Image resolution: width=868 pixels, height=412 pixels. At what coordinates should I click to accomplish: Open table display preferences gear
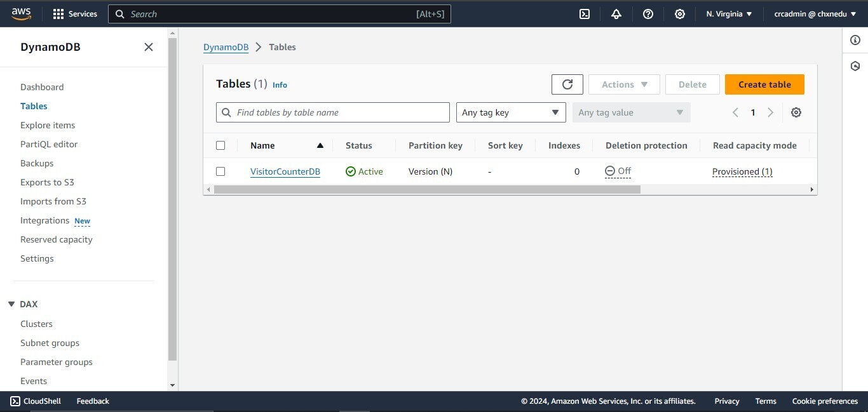(x=796, y=112)
